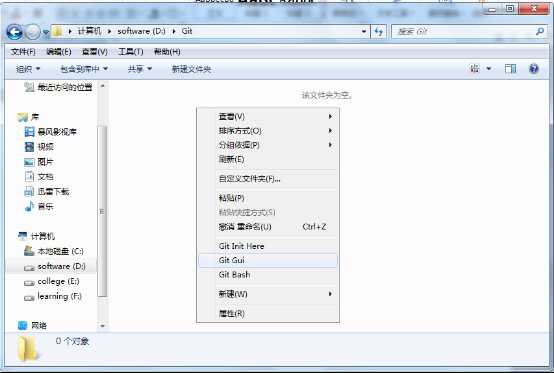
Task: Select 音乐 library
Action: 39,206
